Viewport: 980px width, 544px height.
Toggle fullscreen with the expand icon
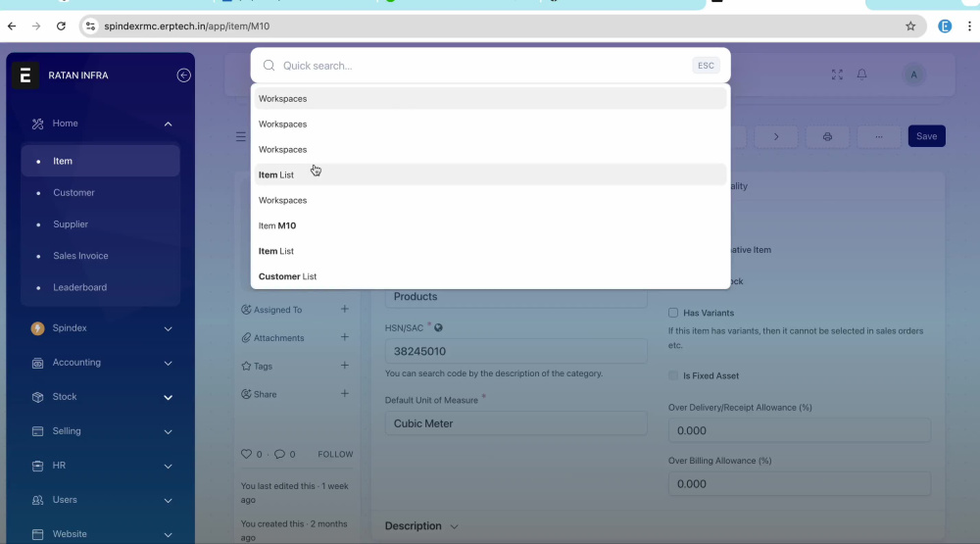[837, 75]
